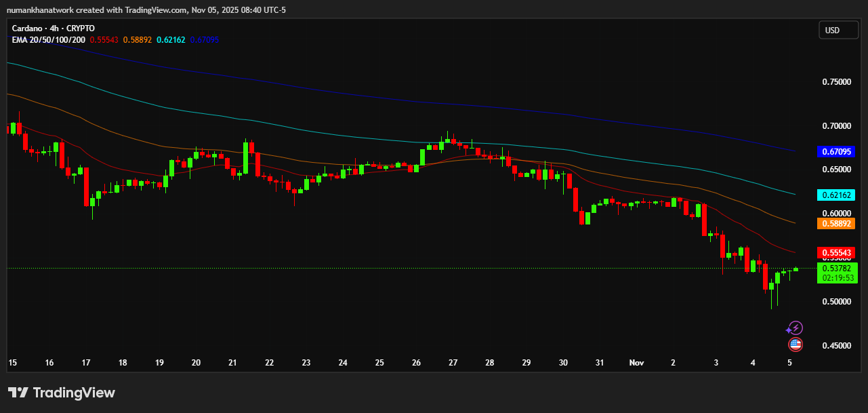Switch focus via the Cardano chart legend row
The height and width of the screenshot is (413, 868).
click(52, 28)
